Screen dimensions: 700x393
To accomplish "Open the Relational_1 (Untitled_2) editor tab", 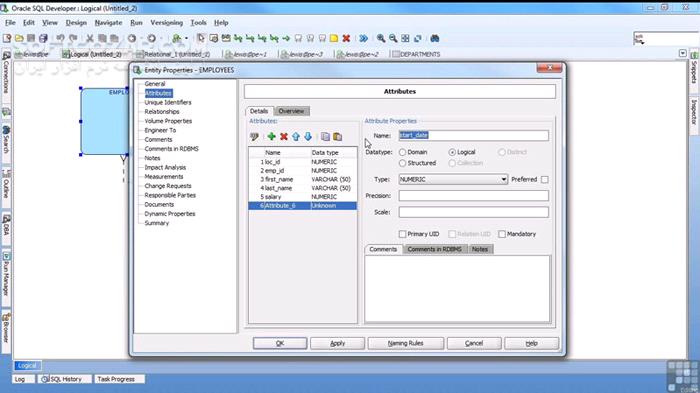I will pos(173,54).
